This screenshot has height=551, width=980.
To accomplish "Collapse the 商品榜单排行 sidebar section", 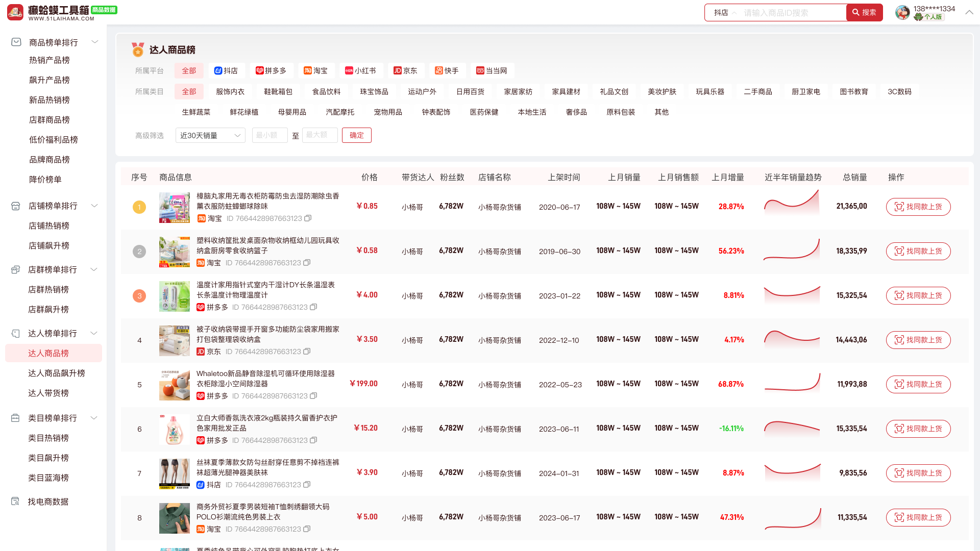I will point(94,42).
